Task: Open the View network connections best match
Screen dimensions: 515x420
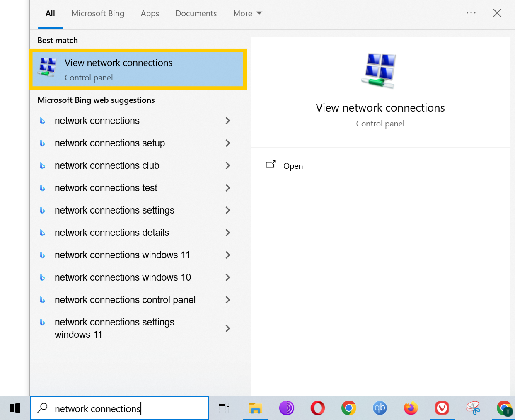Action: (x=138, y=69)
